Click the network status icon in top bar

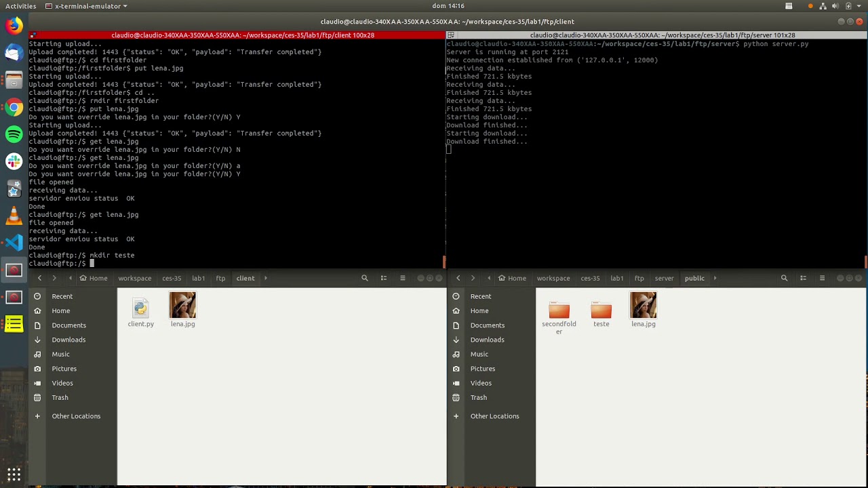coord(823,6)
